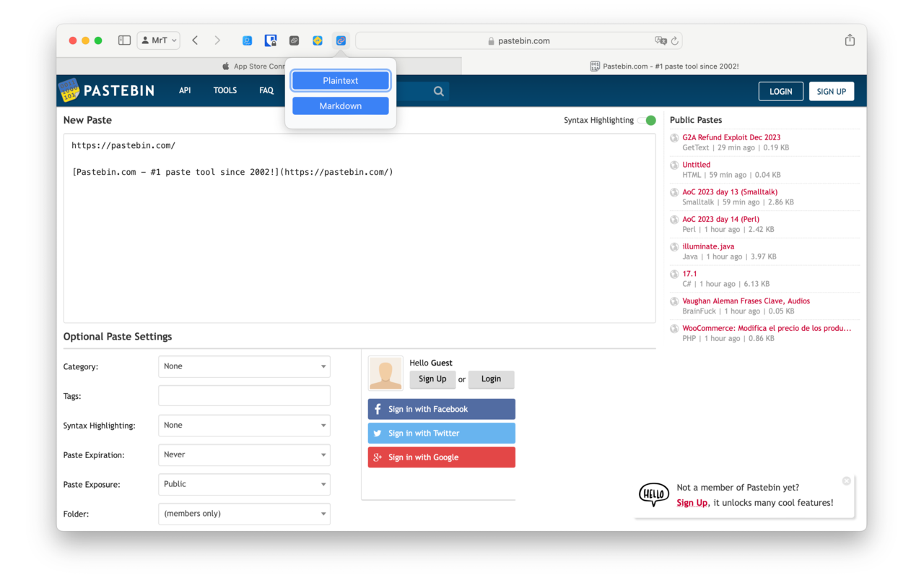
Task: Click the blue shield lock extension icon
Action: click(x=271, y=40)
